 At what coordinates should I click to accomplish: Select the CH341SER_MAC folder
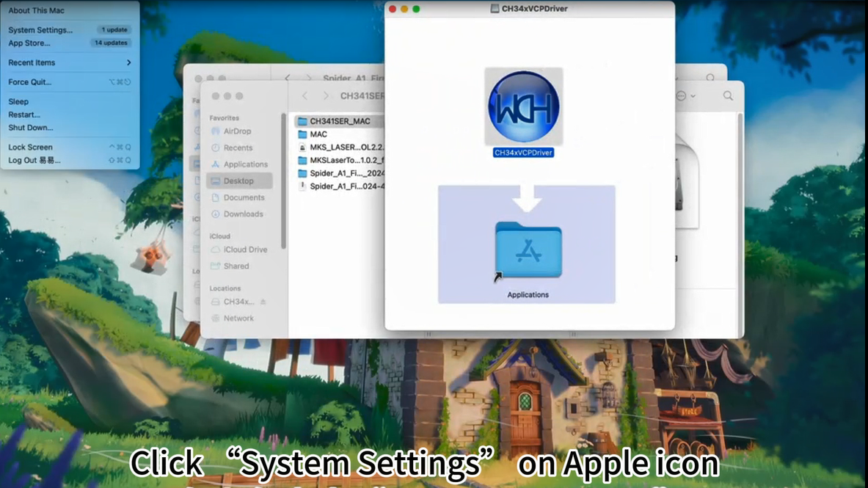pos(339,121)
